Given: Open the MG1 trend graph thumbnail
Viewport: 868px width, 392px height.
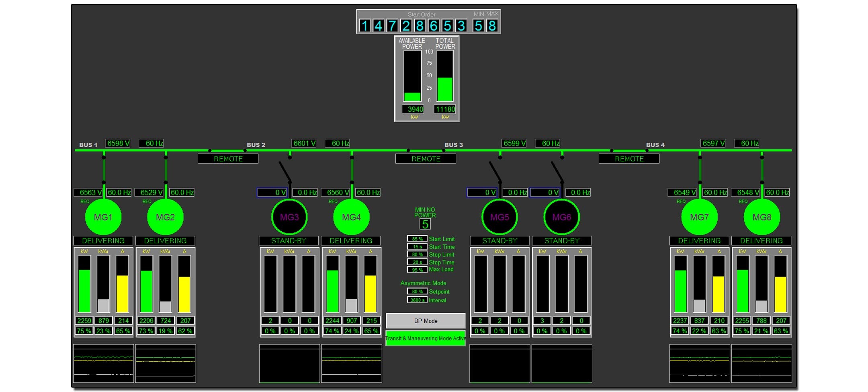Looking at the screenshot, I should [103, 363].
